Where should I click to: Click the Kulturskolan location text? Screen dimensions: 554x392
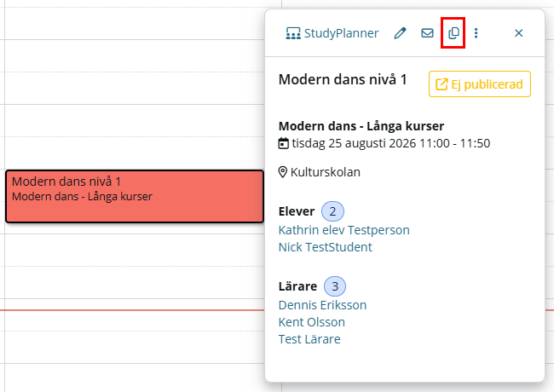click(x=325, y=172)
